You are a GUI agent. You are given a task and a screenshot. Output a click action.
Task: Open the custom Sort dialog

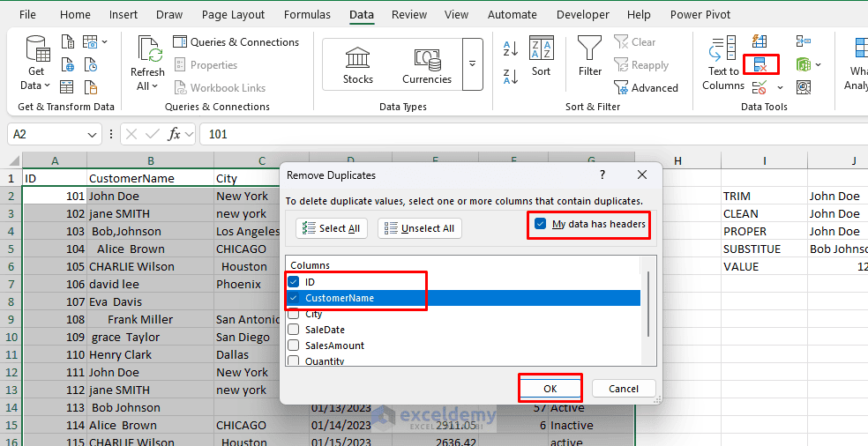point(542,57)
